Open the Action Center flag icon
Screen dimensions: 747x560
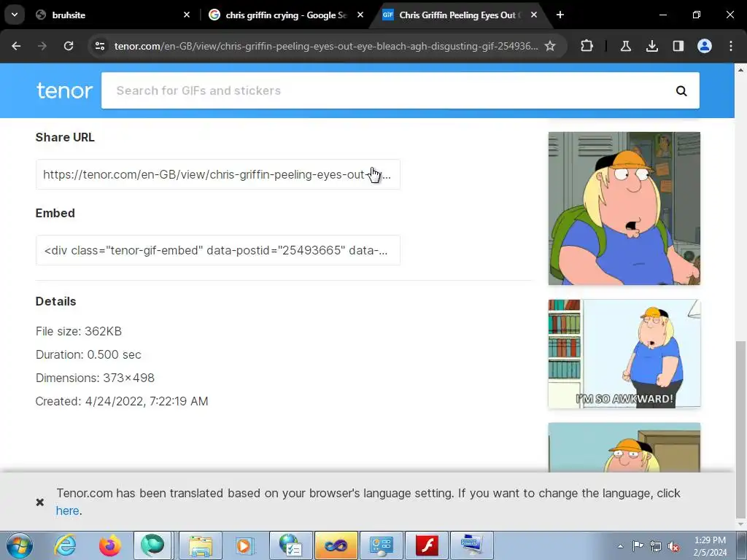[638, 546]
